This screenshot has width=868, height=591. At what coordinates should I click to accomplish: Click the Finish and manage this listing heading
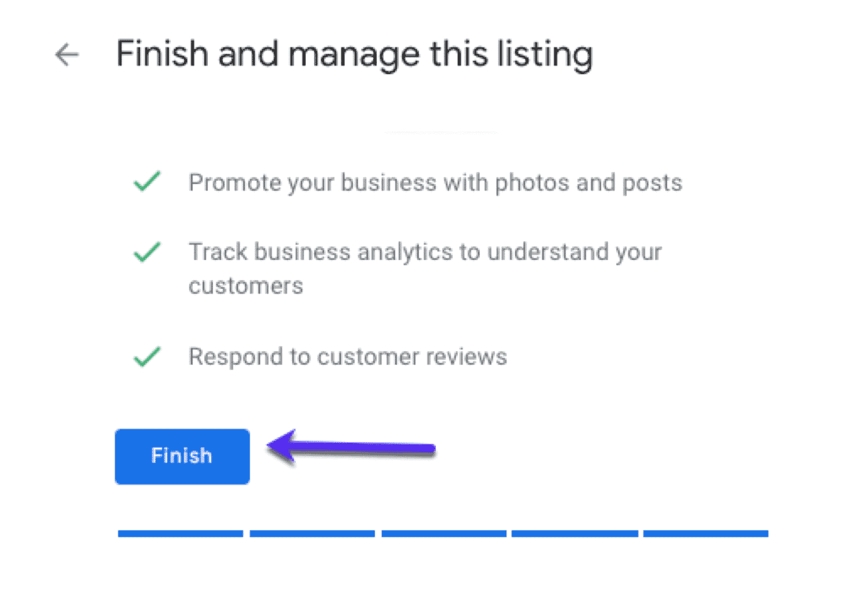coord(355,55)
